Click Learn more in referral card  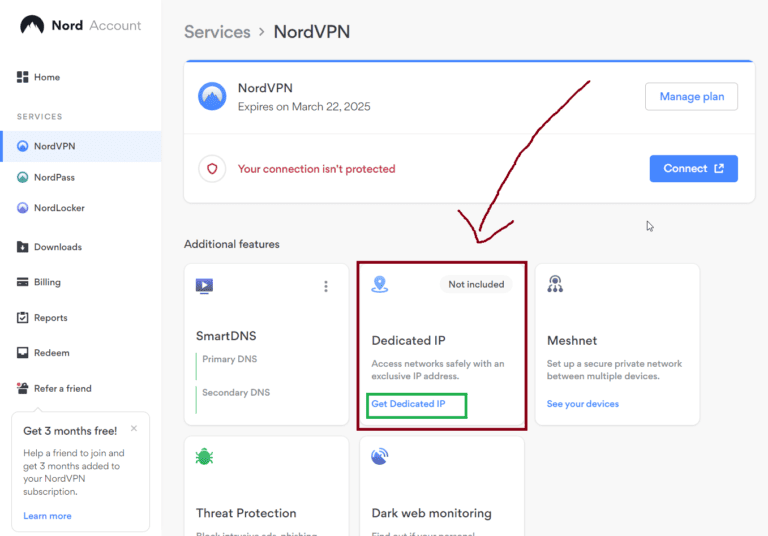(47, 516)
